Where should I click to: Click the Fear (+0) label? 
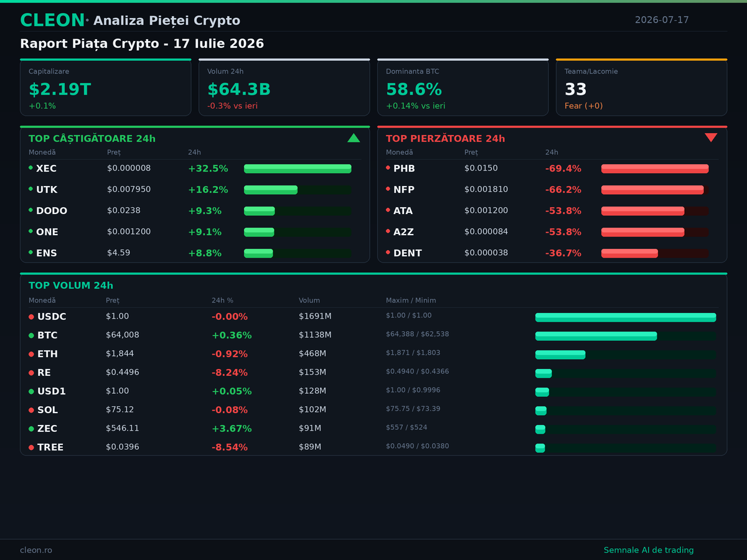click(x=584, y=106)
